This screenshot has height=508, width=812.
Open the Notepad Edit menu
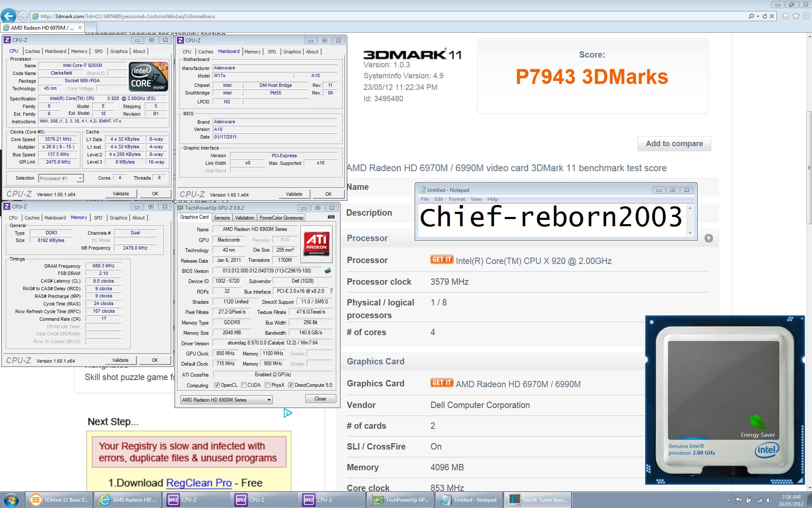439,199
